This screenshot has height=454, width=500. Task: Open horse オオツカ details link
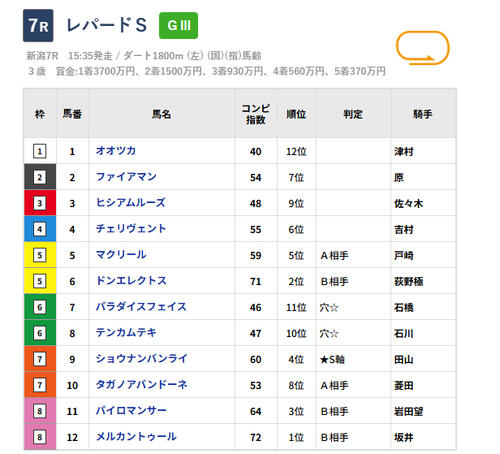click(116, 151)
